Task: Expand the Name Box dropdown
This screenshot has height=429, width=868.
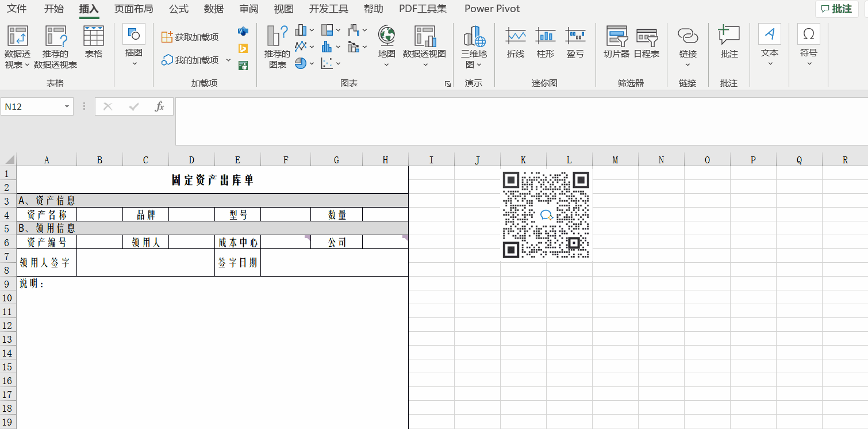Action: pyautogui.click(x=68, y=106)
